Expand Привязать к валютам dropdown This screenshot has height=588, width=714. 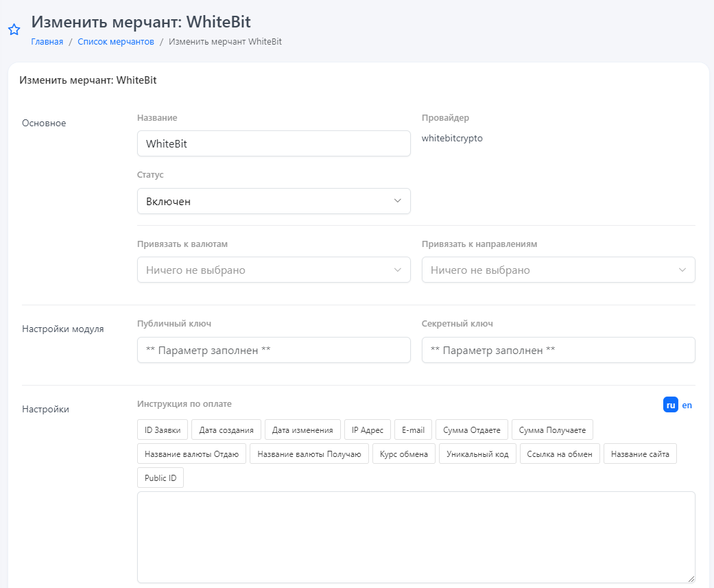pos(274,270)
